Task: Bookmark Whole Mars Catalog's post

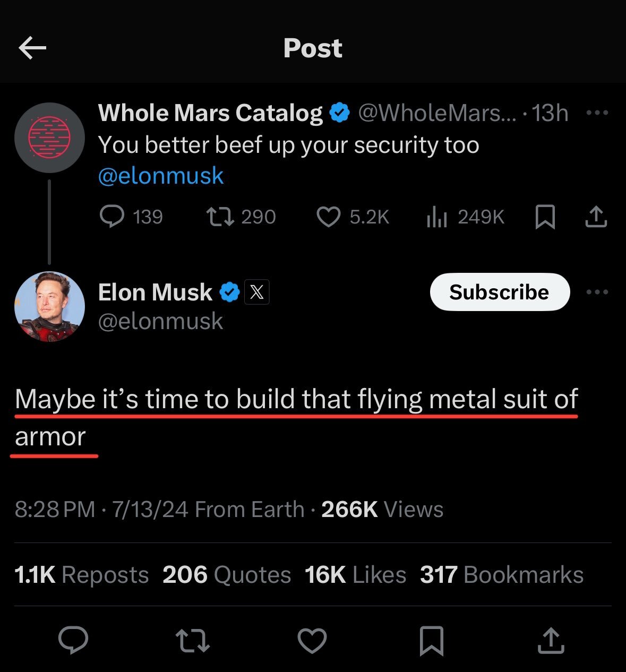Action: tap(546, 217)
